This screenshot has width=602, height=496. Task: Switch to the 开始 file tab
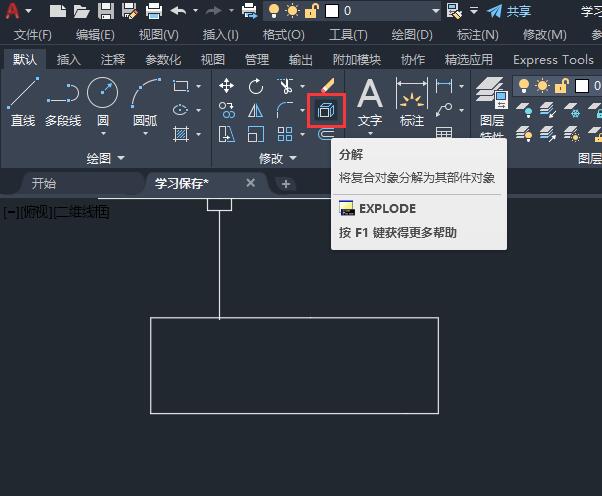[x=44, y=183]
